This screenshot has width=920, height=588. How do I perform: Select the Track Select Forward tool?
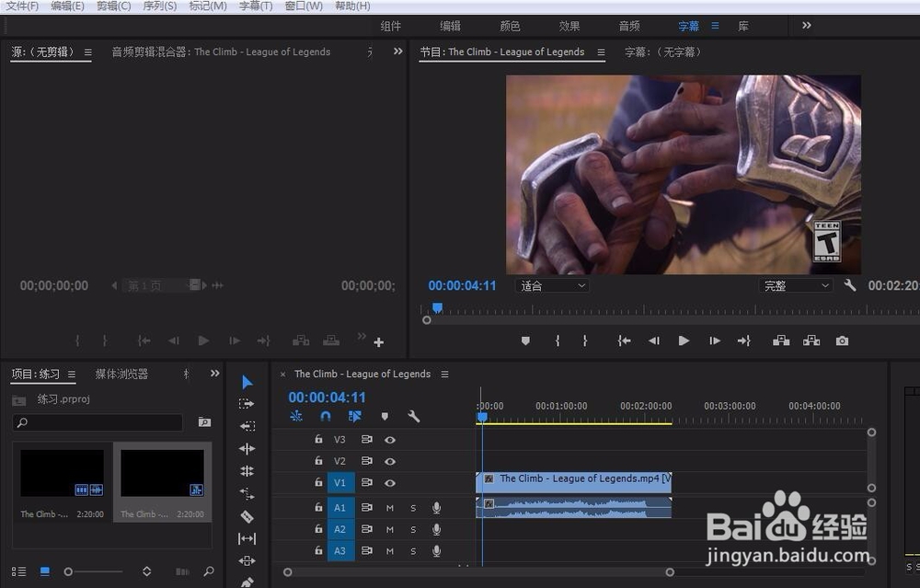point(247,404)
